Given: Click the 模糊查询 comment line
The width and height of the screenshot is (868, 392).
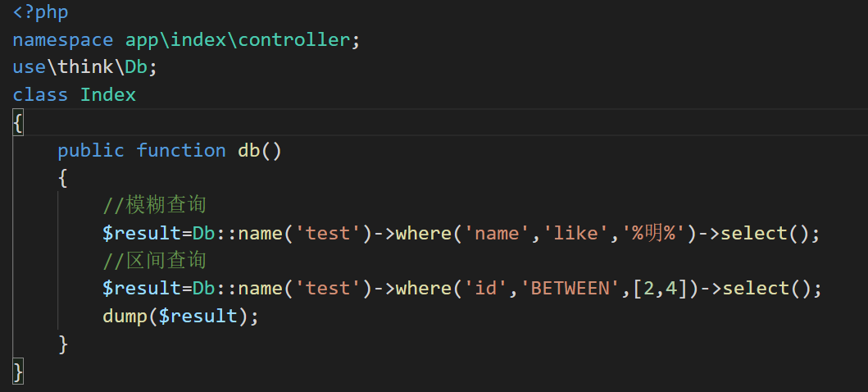Looking at the screenshot, I should point(154,205).
